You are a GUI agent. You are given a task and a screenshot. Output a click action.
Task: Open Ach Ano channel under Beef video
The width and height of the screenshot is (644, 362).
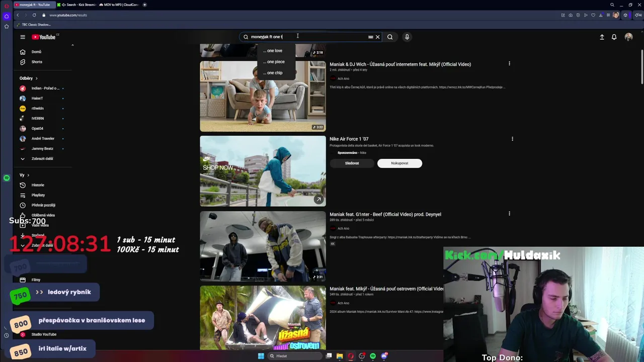(343, 228)
